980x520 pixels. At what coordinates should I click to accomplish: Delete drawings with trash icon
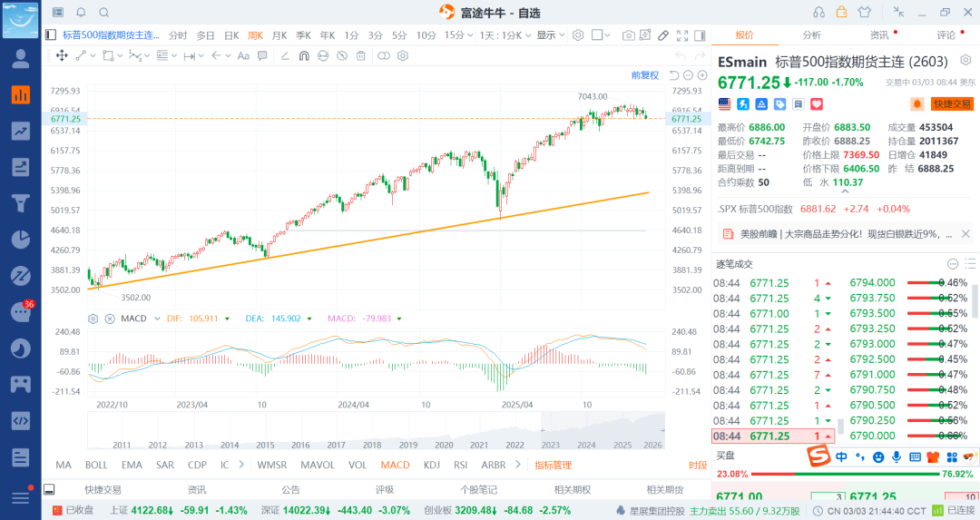coord(360,55)
